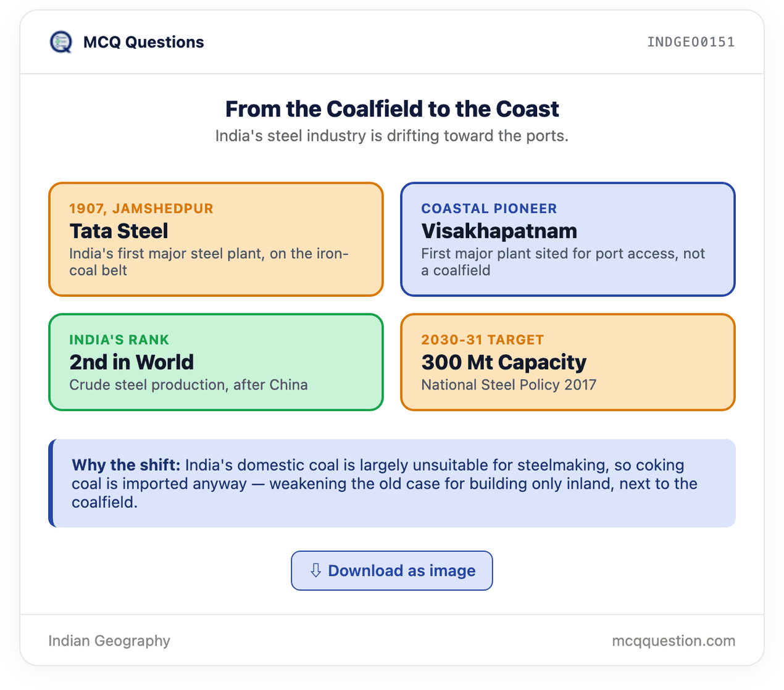This screenshot has width=784, height=690.
Task: Select the Tata Steel card
Action: point(216,239)
